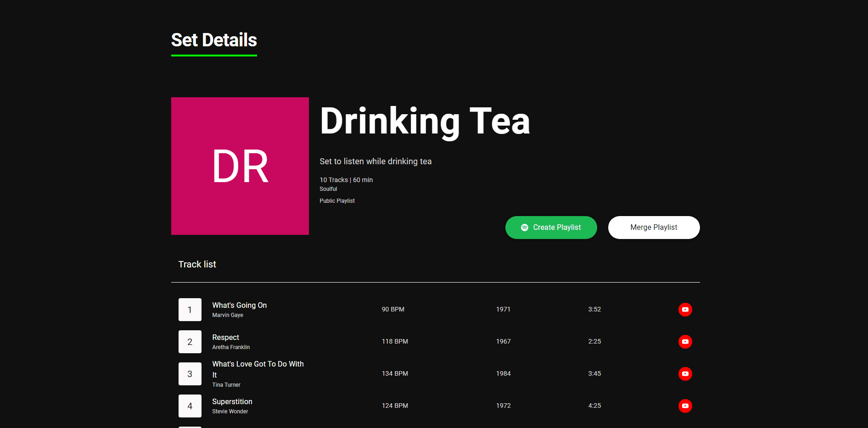Play Tina Turner track on YouTube
The height and width of the screenshot is (428, 868).
pyautogui.click(x=685, y=374)
